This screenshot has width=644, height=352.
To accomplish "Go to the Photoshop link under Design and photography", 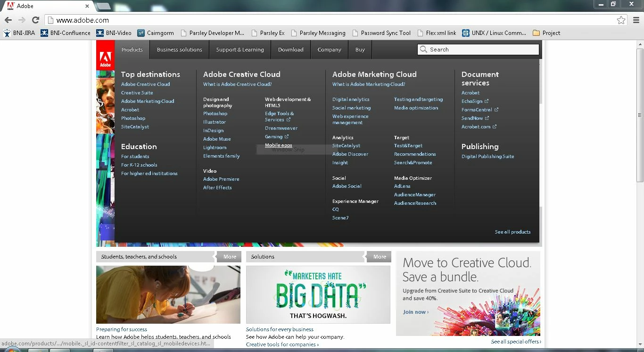I will 215,114.
